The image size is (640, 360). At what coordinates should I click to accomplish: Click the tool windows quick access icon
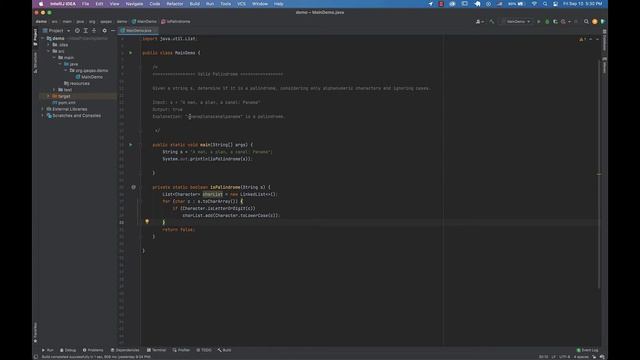[36, 357]
